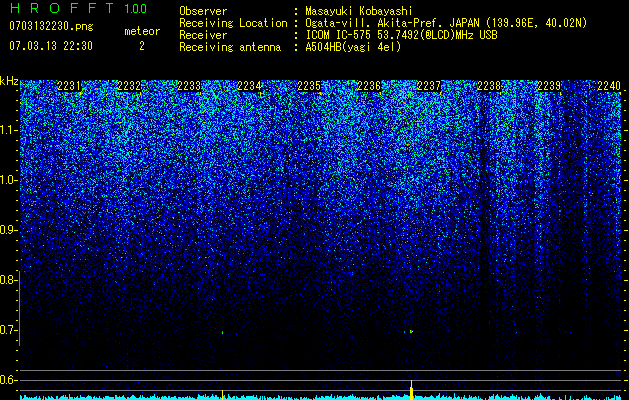Click the HROFFT 1.0.0 title text

[x=78, y=8]
